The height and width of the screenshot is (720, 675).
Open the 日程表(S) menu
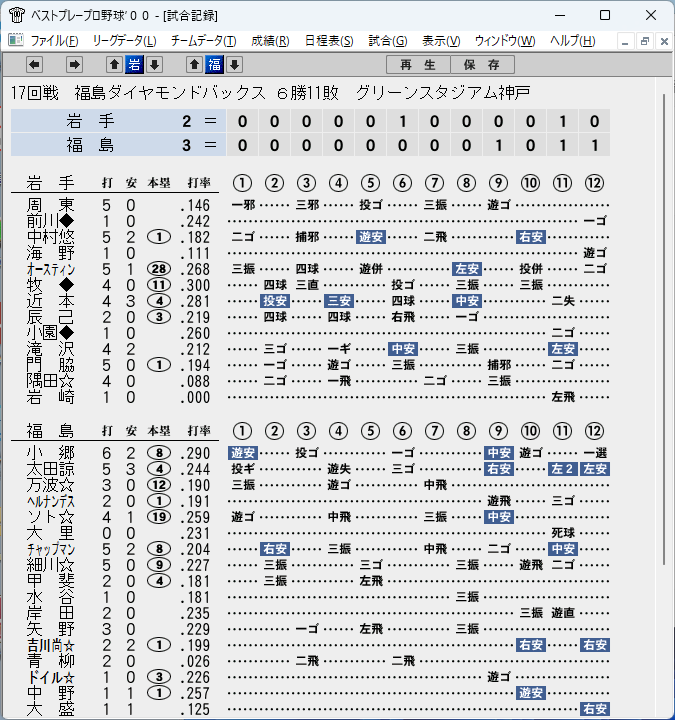pos(329,41)
